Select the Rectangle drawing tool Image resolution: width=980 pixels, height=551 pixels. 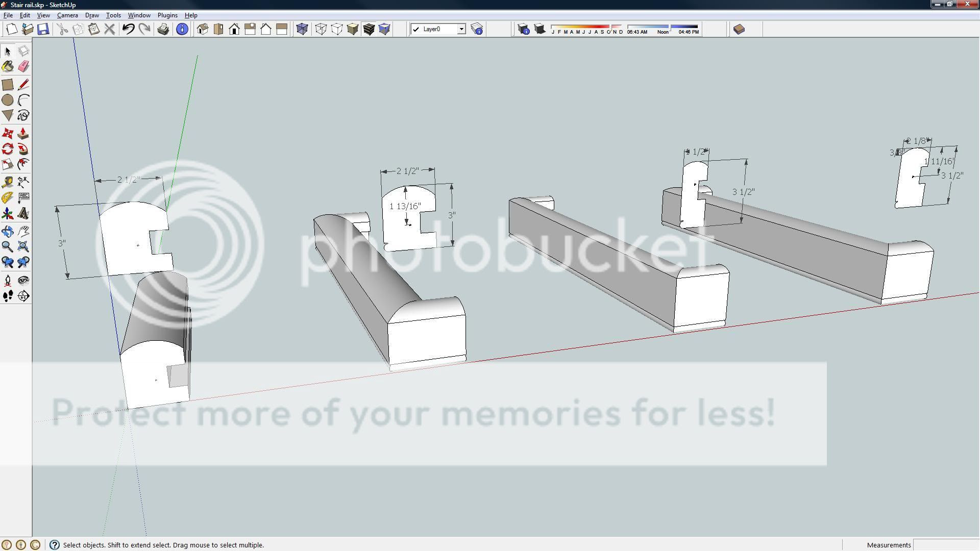[x=8, y=85]
